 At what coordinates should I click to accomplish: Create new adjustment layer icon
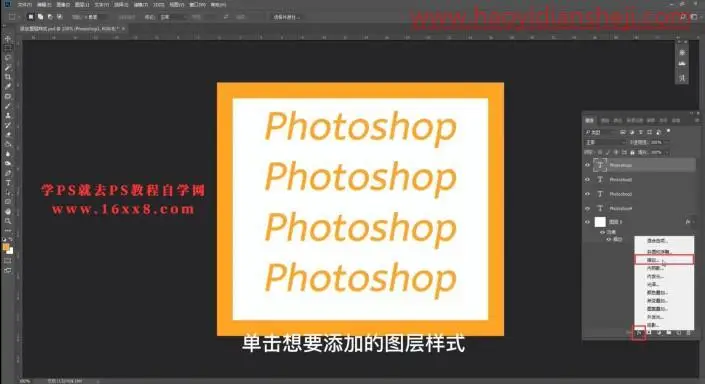click(x=659, y=333)
